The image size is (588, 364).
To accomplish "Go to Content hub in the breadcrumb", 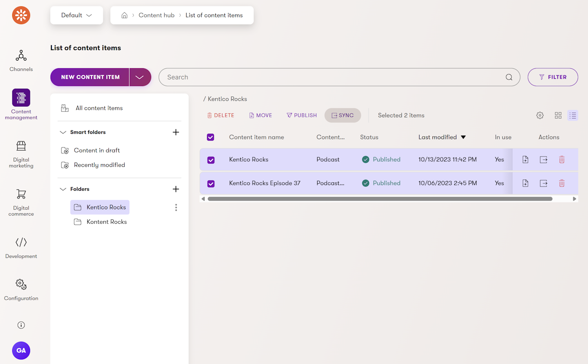I will tap(157, 15).
